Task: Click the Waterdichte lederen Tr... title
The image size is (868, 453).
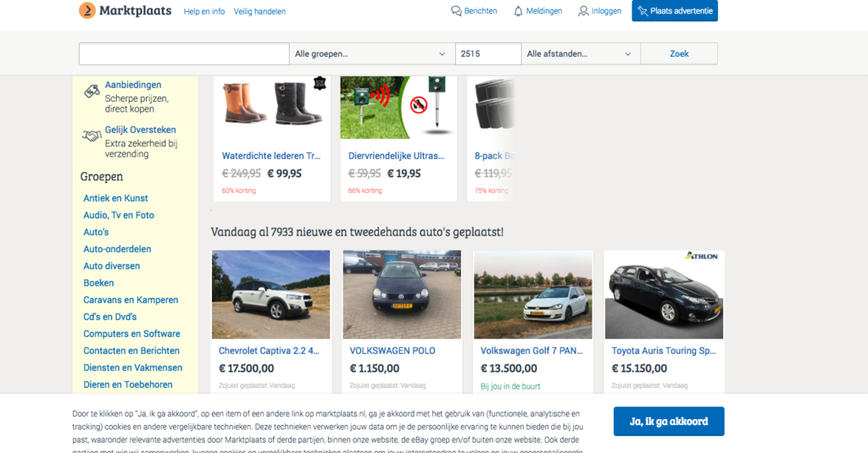Action: 271,156
